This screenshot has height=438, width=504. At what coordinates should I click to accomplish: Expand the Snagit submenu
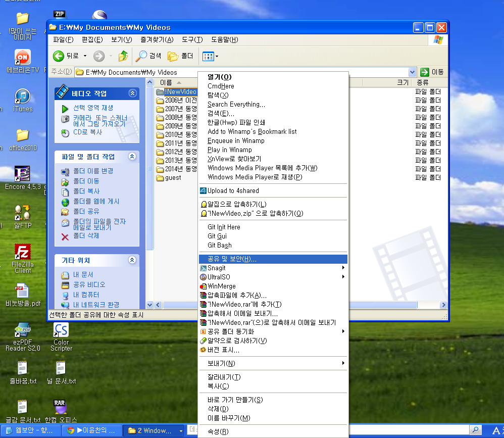coord(273,268)
